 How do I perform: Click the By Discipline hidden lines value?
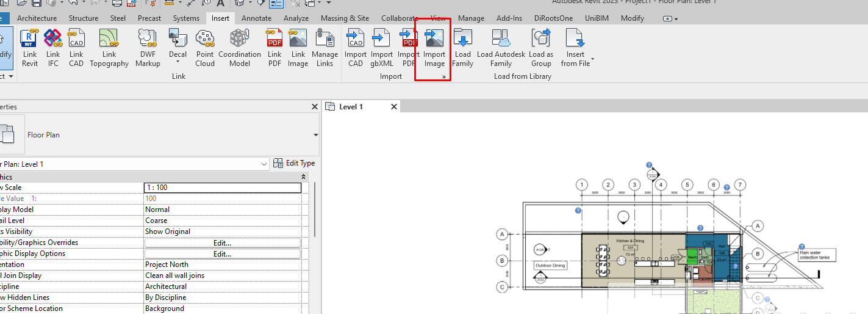point(222,298)
